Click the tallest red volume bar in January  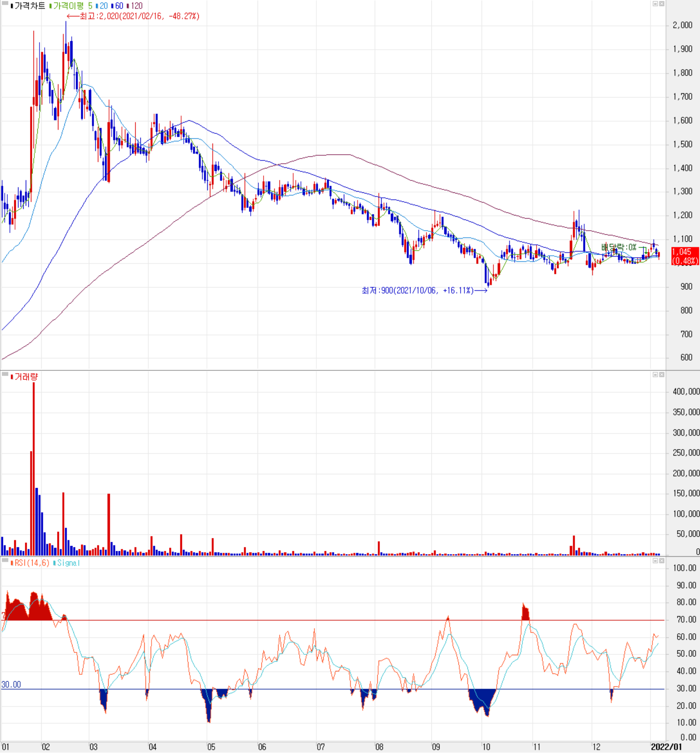coord(33,469)
